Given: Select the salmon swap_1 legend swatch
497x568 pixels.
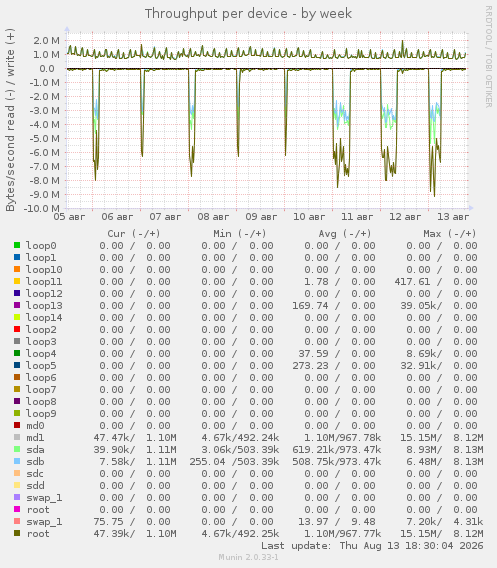Looking at the screenshot, I should pyautogui.click(x=17, y=521).
